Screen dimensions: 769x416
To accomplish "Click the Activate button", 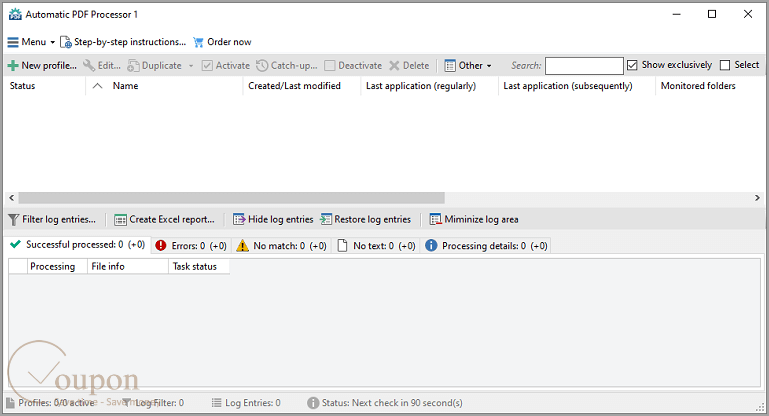I will [x=226, y=65].
